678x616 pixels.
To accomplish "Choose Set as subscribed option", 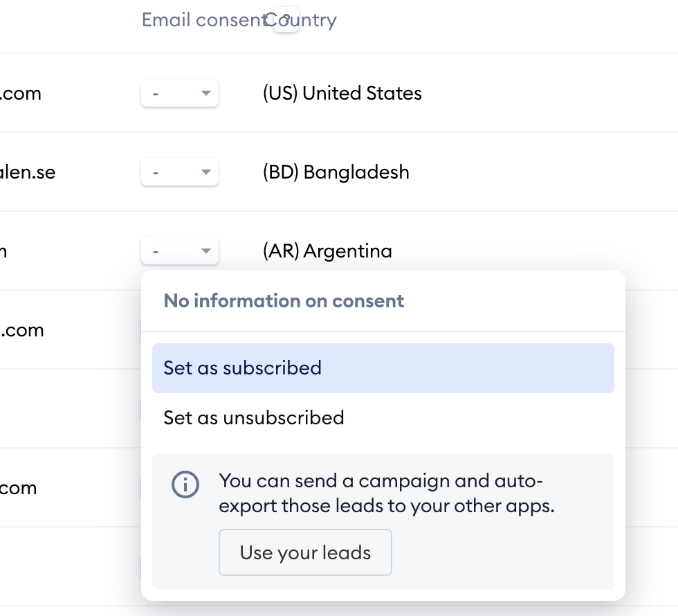I will tap(383, 368).
